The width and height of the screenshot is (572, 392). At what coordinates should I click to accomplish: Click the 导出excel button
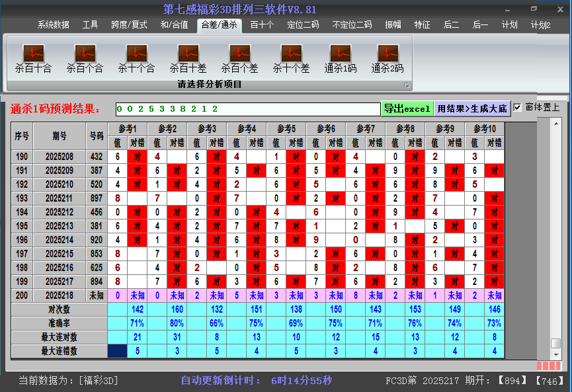(407, 108)
